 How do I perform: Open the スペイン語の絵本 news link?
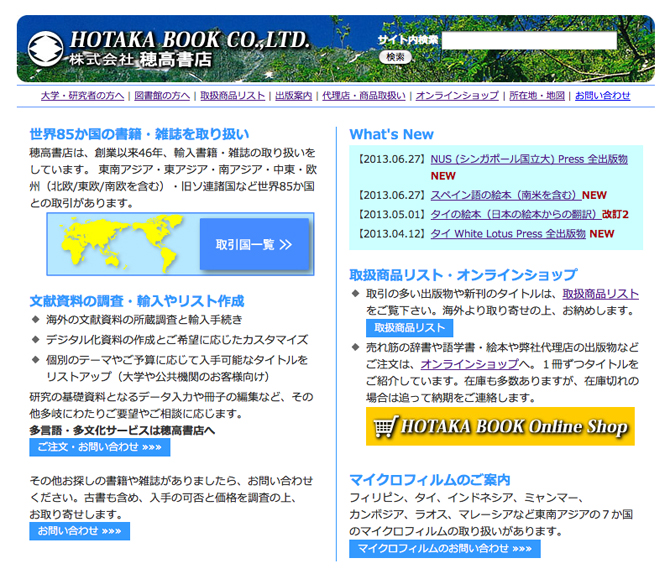pyautogui.click(x=505, y=195)
